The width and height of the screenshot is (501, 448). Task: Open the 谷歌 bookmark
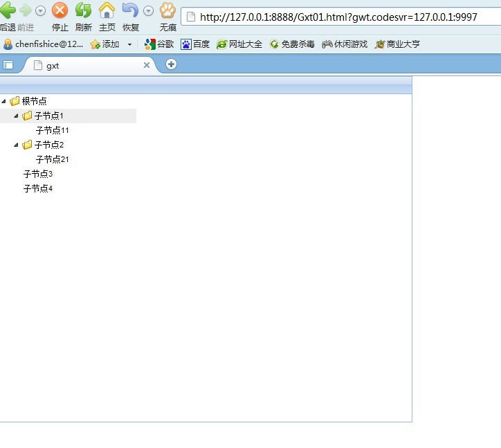click(159, 44)
